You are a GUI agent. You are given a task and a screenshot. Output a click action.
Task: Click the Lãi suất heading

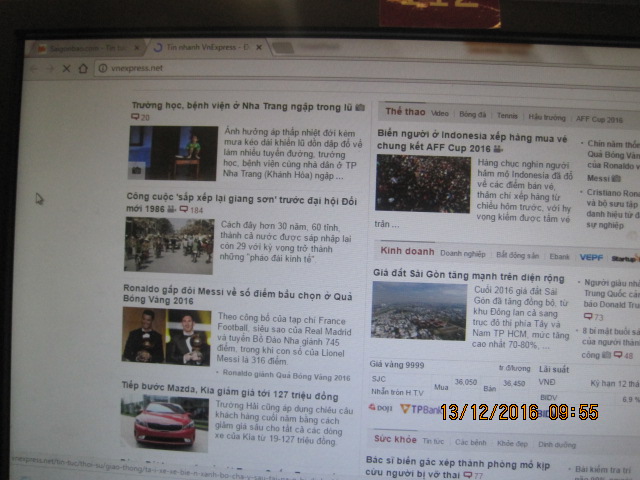554,369
